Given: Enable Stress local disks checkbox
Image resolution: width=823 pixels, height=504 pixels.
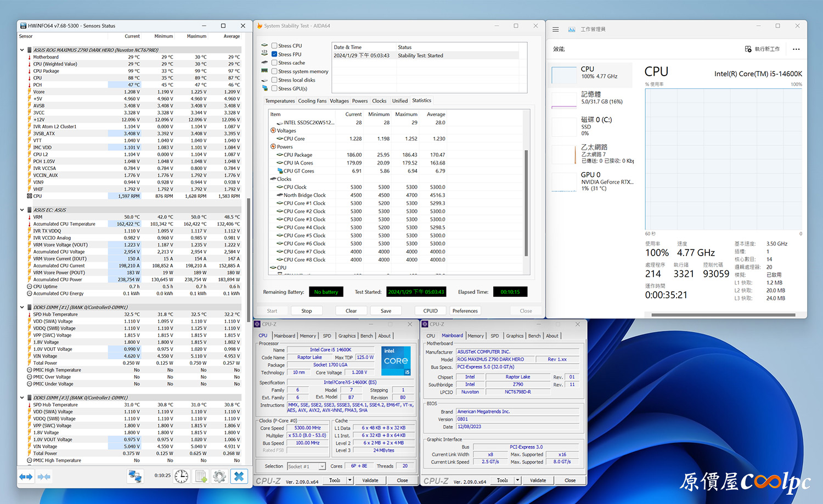Looking at the screenshot, I should 274,80.
